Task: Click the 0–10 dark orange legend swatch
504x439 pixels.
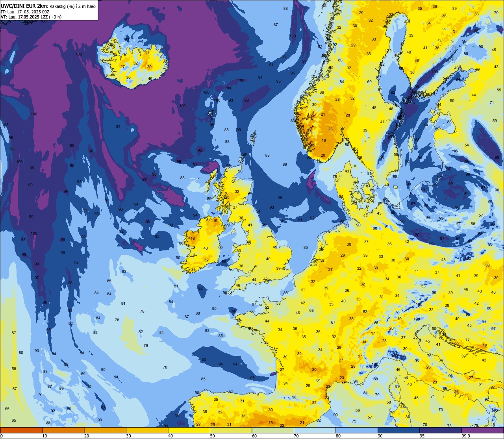Action: point(21,430)
